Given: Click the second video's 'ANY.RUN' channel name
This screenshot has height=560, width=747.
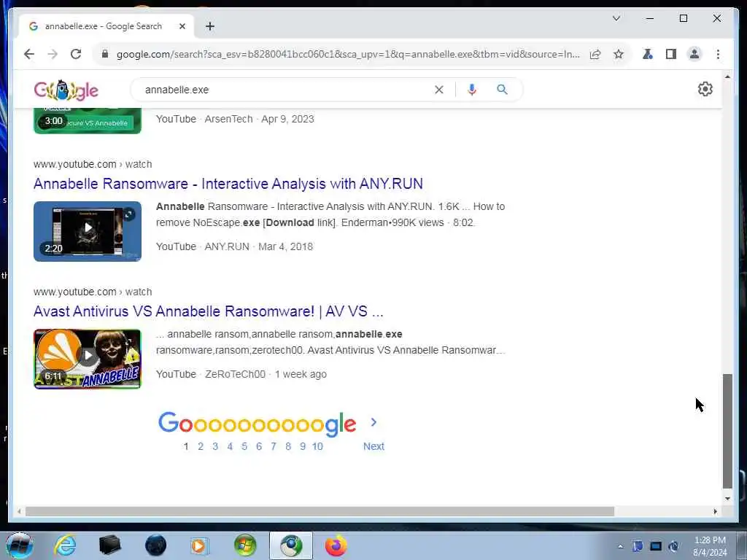Looking at the screenshot, I should [x=227, y=246].
